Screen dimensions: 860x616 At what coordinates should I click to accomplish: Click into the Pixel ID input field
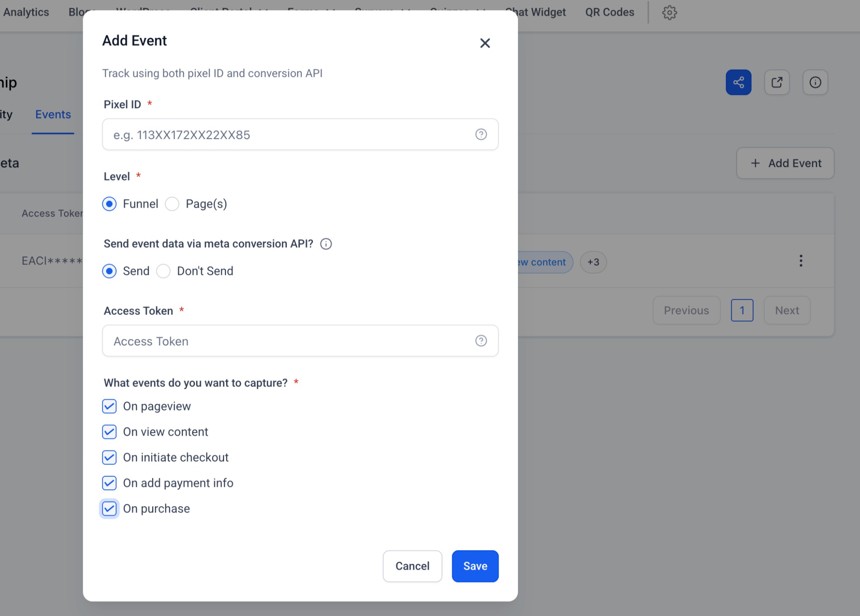pos(288,134)
